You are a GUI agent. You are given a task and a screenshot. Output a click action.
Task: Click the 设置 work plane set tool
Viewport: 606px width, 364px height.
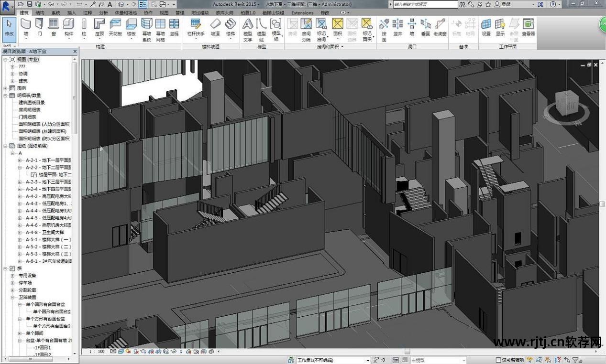(486, 28)
